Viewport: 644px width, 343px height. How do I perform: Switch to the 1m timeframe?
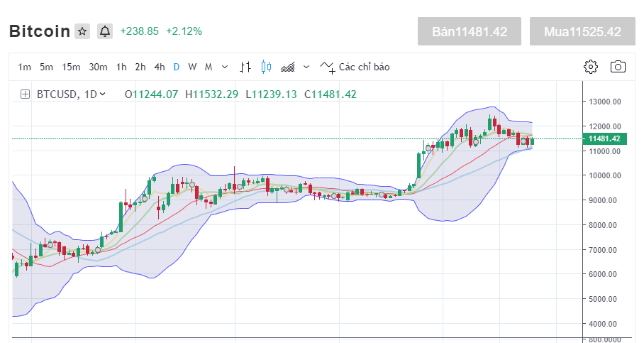(25, 67)
